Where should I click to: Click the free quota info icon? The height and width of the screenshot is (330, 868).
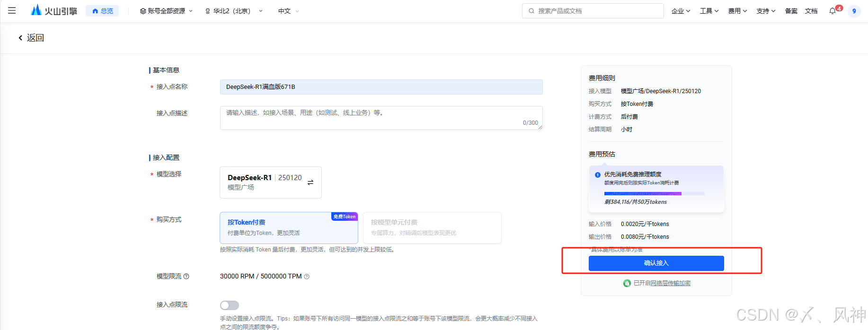[x=598, y=175]
